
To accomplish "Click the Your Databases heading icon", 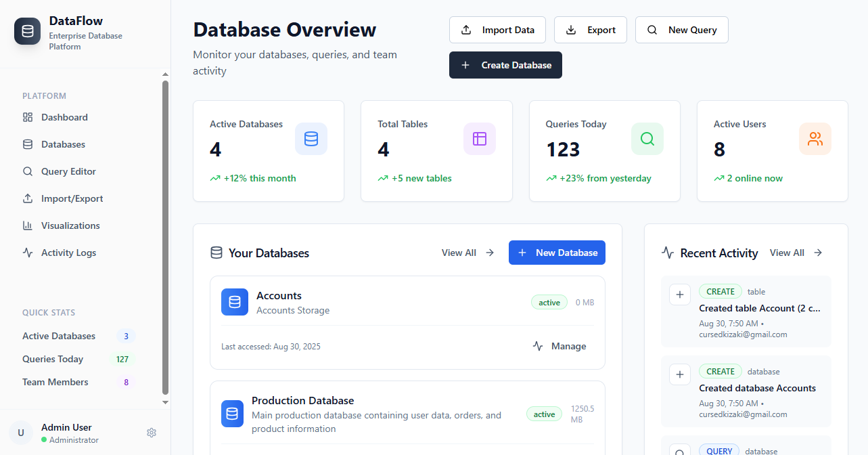I will click(216, 253).
